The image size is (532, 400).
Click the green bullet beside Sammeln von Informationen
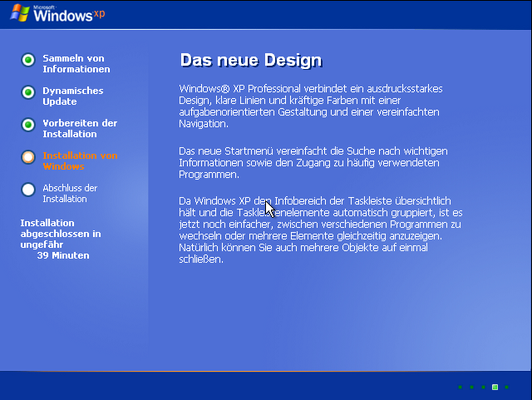[28, 60]
